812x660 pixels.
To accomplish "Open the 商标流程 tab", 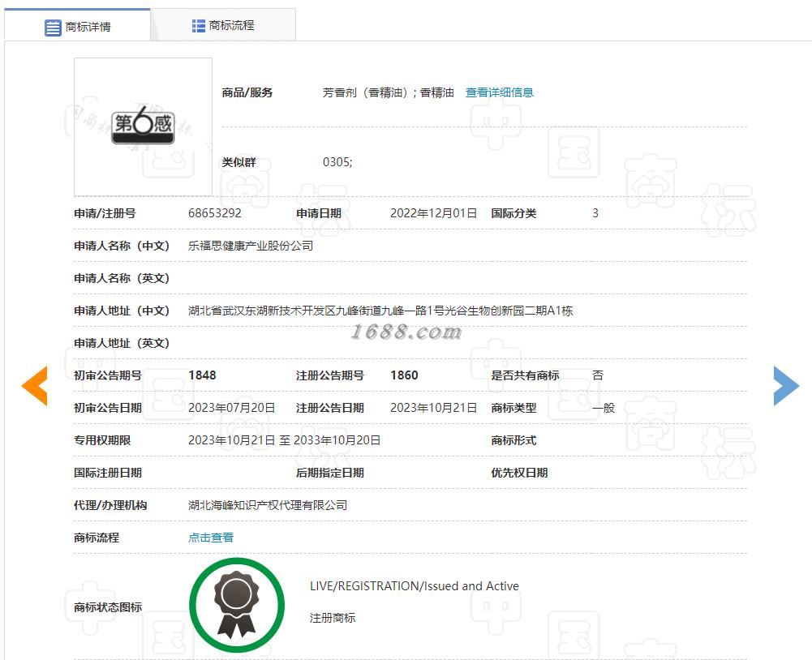I will [x=223, y=25].
